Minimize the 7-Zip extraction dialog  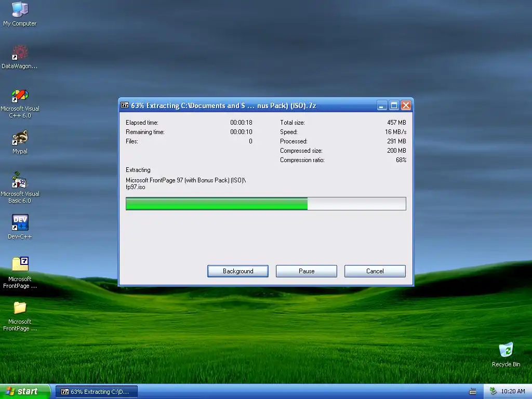click(382, 105)
